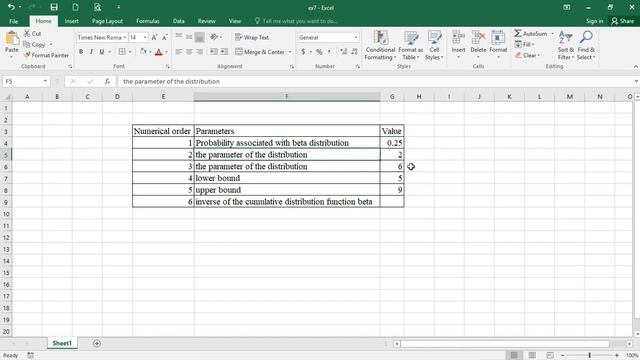
Task: Save the workbook with the floppy icon
Action: click(x=54, y=7)
